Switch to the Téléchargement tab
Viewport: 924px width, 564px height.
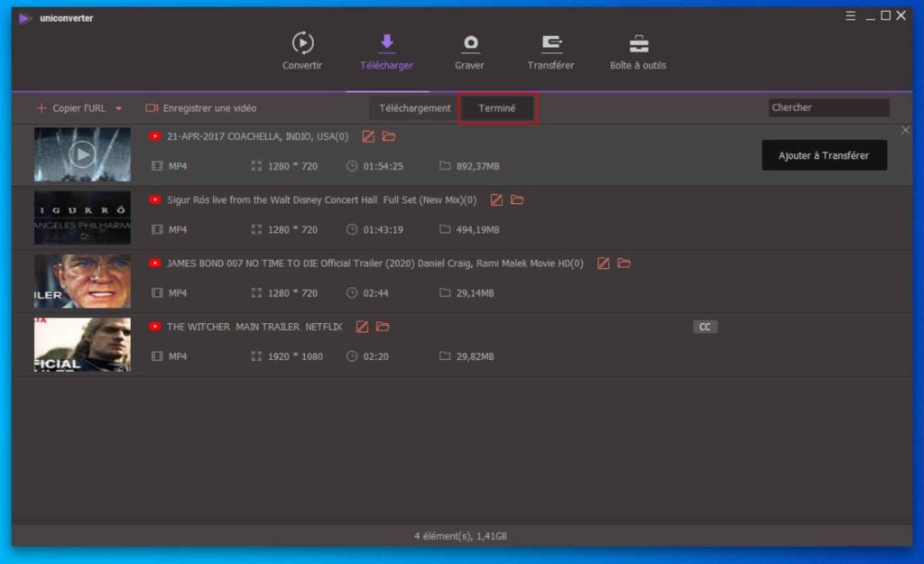pos(414,108)
